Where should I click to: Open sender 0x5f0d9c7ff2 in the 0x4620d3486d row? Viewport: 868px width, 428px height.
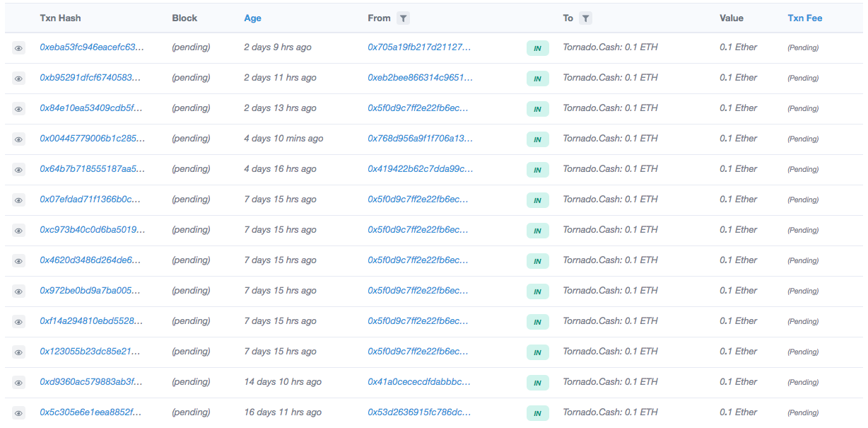pos(418,260)
